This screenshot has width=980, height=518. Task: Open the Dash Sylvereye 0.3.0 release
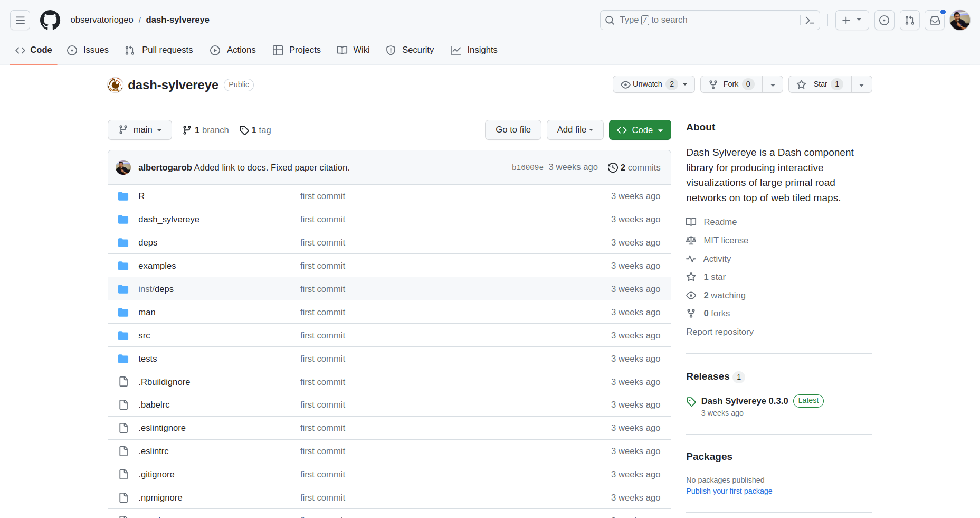point(744,401)
